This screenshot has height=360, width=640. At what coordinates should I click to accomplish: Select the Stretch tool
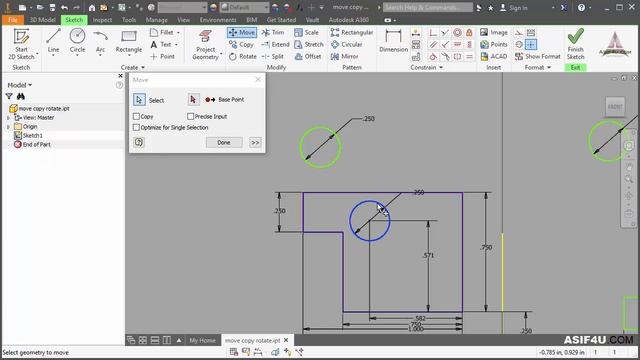click(309, 44)
